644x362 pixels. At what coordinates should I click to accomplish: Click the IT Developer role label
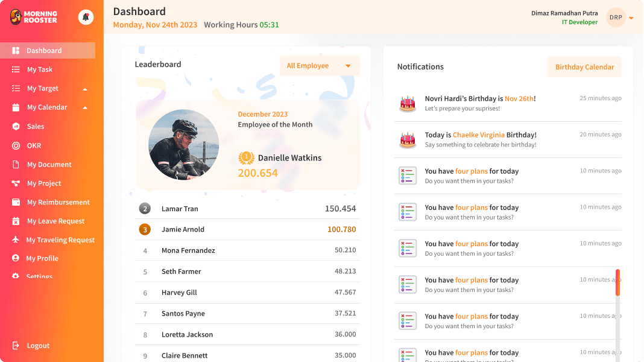pyautogui.click(x=579, y=22)
